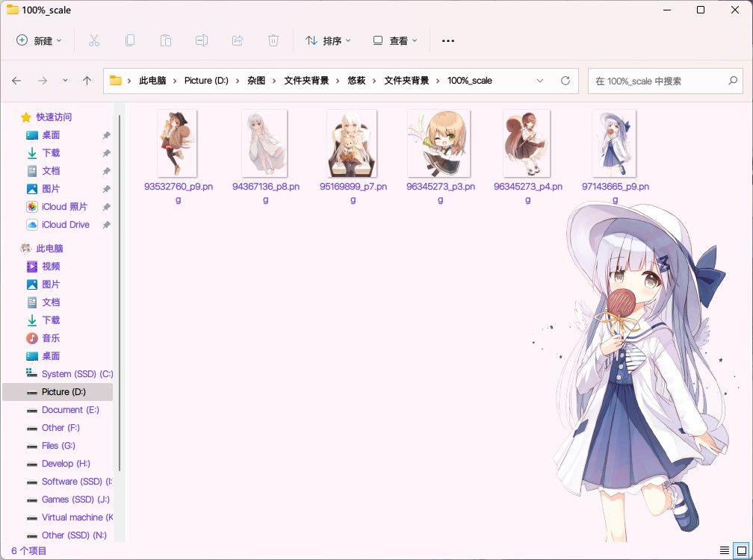
Task: Switch to large thumbnails view icon
Action: [742, 550]
